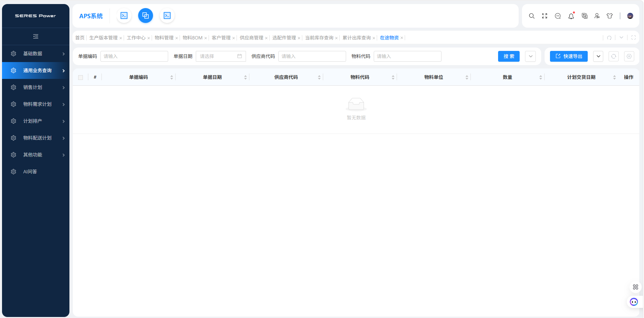Image resolution: width=644 pixels, height=318 pixels.
Task: Refresh the current tab page icon
Action: [609, 38]
